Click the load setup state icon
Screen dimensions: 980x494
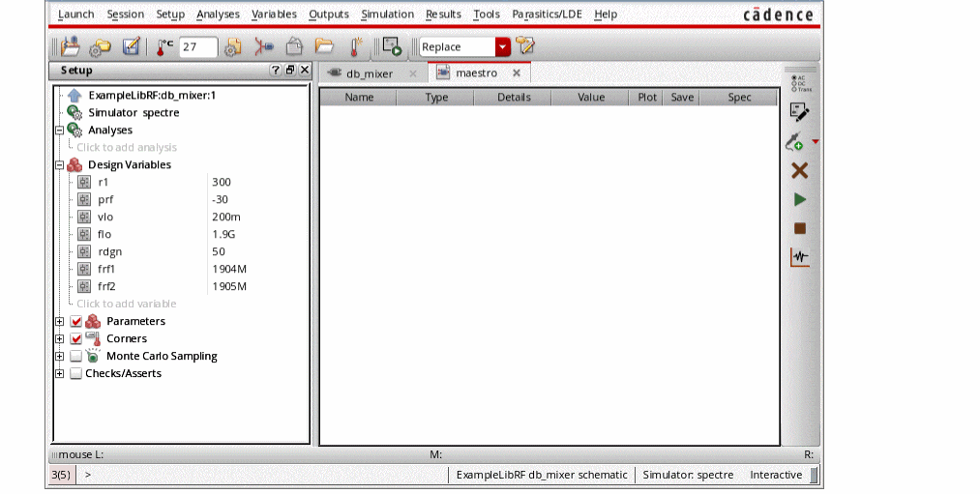pyautogui.click(x=72, y=46)
